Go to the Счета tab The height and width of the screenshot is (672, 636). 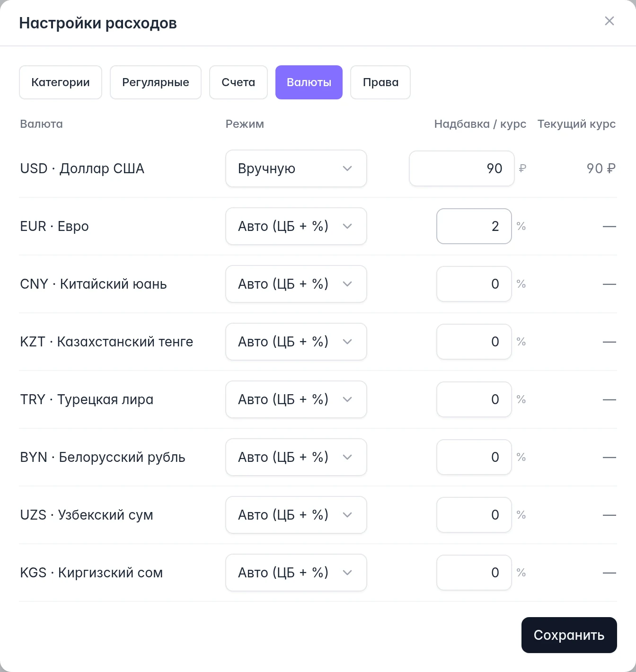click(238, 82)
